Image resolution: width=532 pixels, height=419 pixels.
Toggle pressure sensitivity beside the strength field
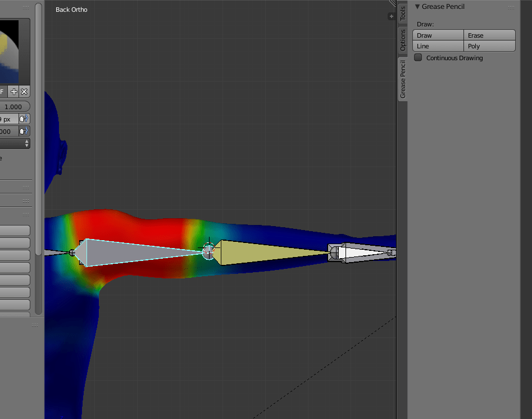[24, 131]
